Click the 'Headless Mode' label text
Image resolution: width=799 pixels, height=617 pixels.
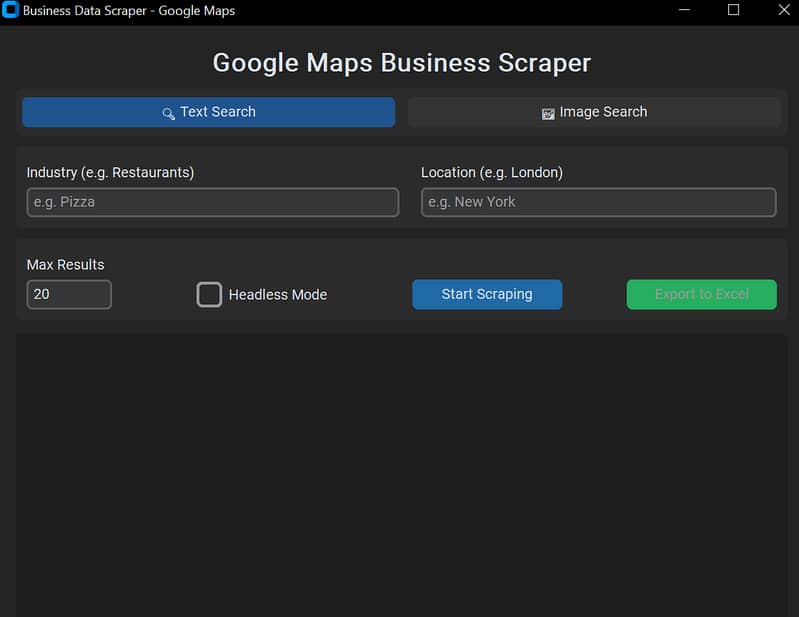tap(278, 294)
